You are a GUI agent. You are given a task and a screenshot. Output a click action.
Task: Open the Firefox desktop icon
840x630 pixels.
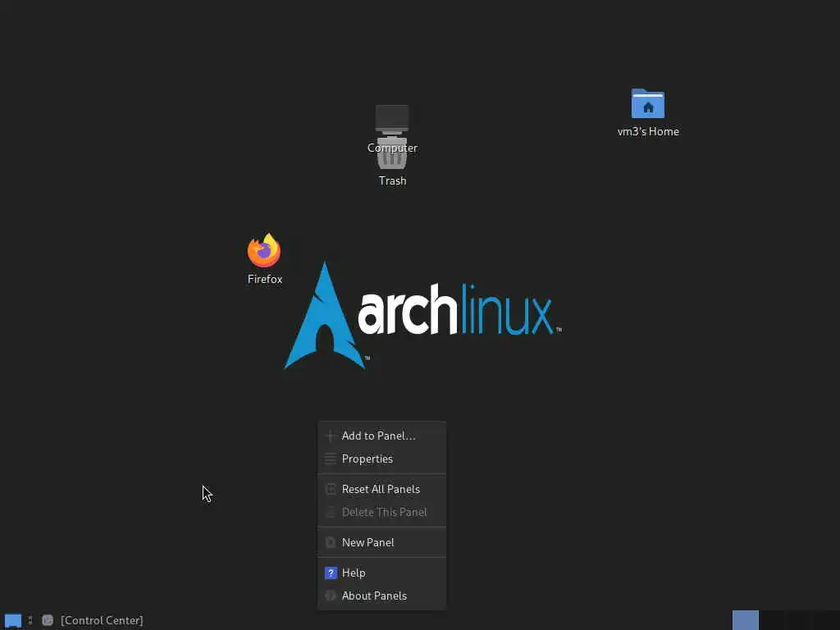(264, 251)
